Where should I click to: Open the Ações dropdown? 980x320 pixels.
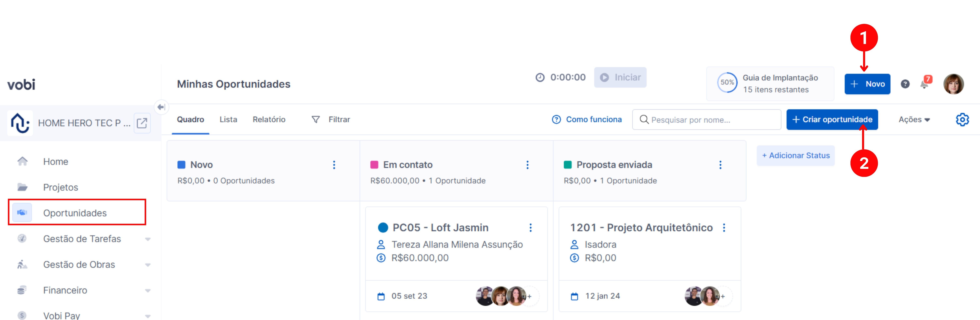914,119
